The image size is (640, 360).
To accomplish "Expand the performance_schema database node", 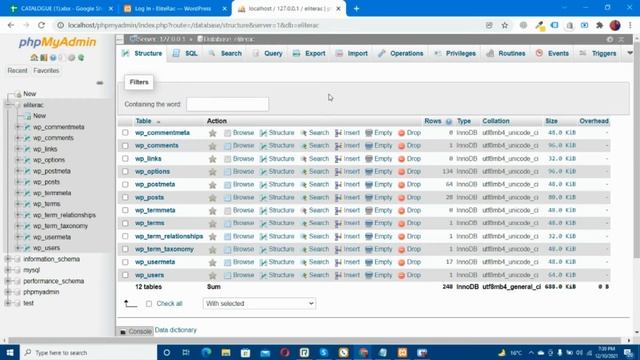I will tap(8, 281).
